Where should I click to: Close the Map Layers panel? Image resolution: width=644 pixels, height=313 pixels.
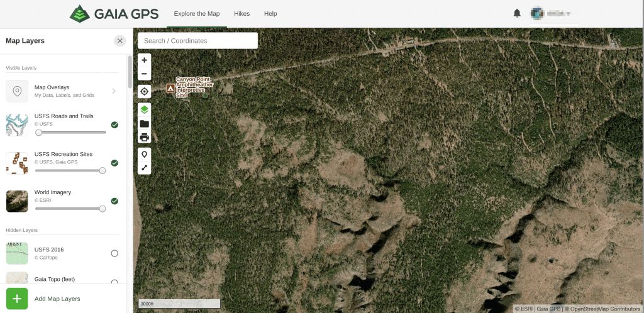(x=120, y=41)
